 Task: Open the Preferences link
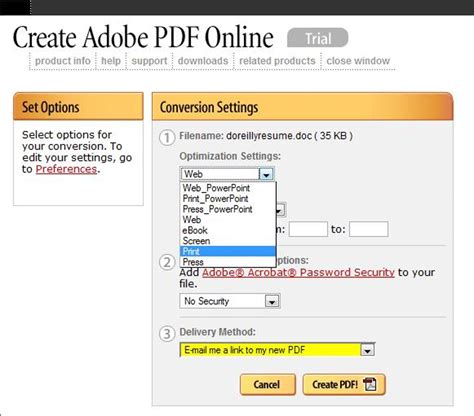(x=66, y=169)
